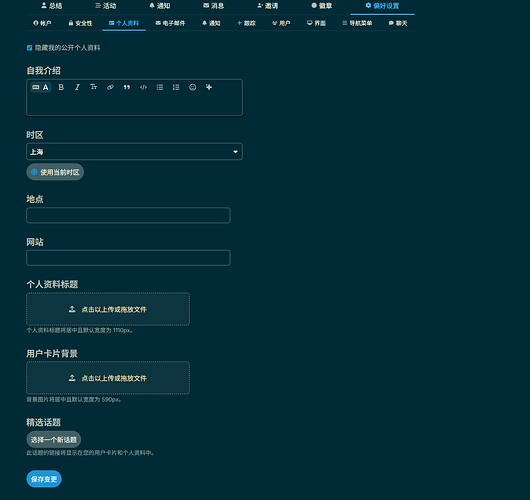
Task: Insert code formatting in the bio editor
Action: (x=143, y=87)
